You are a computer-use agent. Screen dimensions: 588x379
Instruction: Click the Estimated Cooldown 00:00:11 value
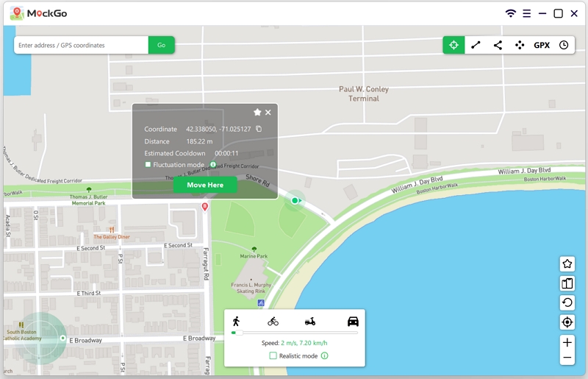click(x=226, y=153)
